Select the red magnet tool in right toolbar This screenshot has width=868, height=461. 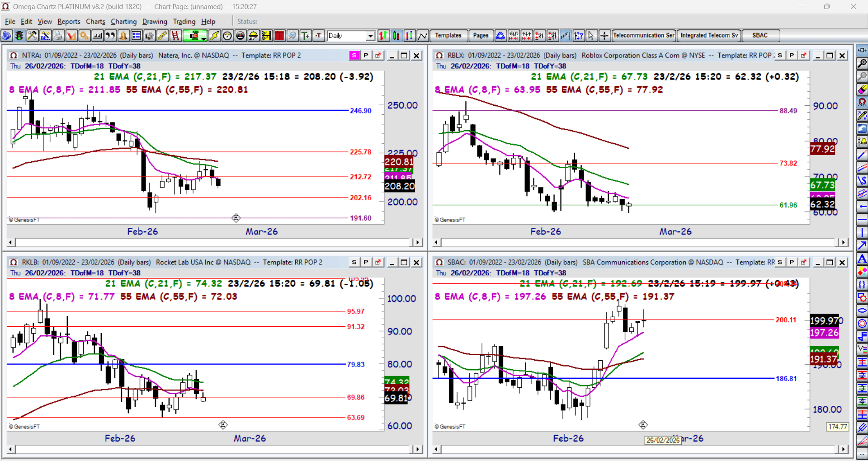[862, 103]
